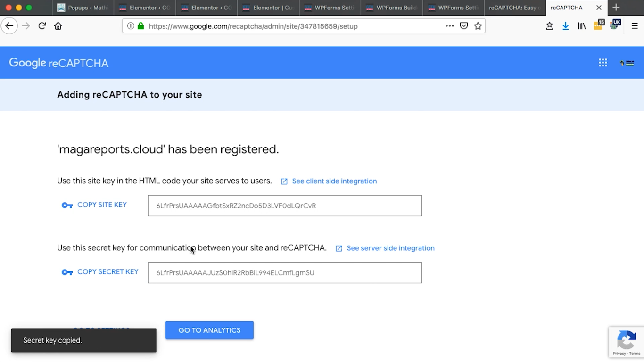
Task: Click Go To Analytics button
Action: tap(209, 330)
